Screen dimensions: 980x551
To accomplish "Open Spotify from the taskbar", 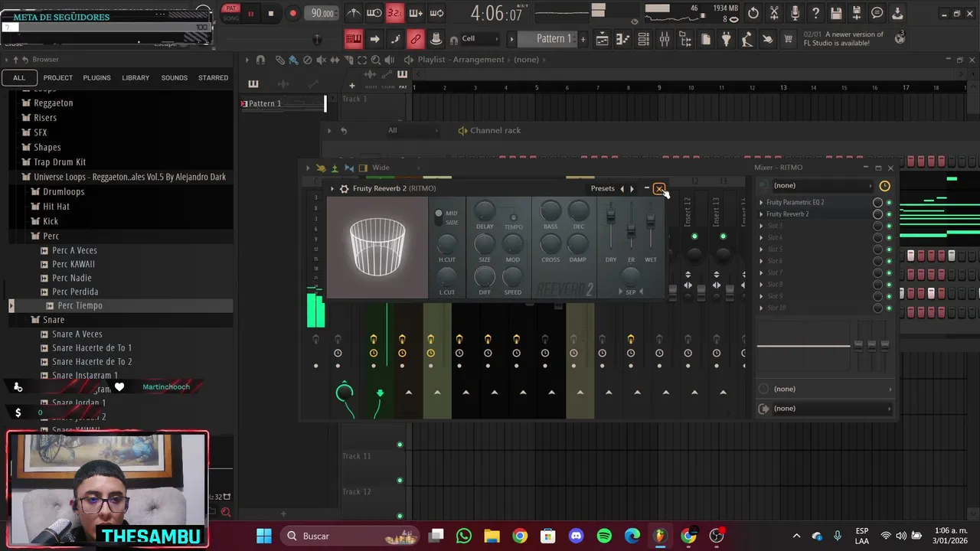I will tap(604, 536).
